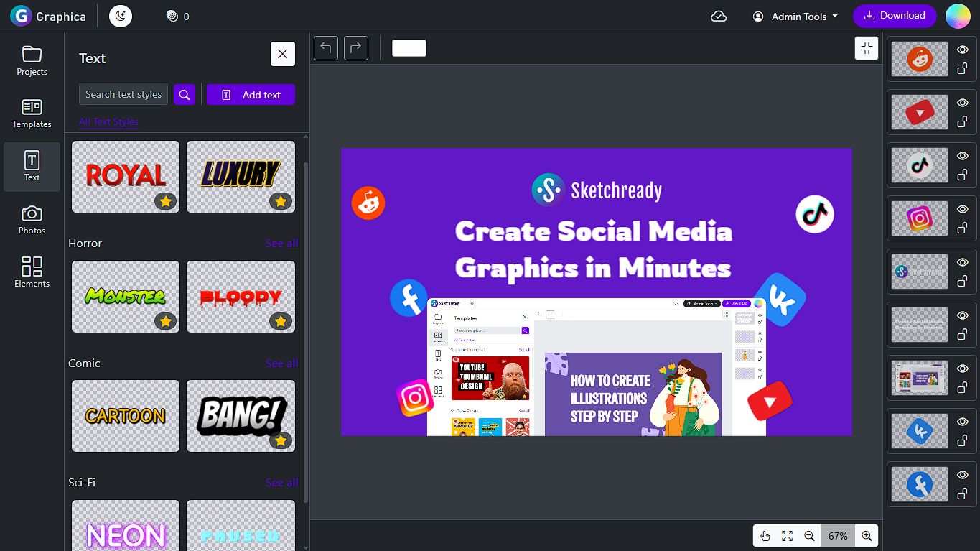The width and height of the screenshot is (980, 551).
Task: Hide the Reddit layer
Action: pos(963,50)
